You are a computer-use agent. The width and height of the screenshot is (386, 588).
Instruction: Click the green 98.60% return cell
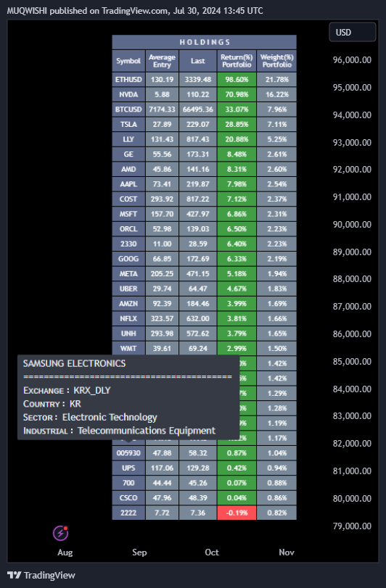click(x=237, y=80)
